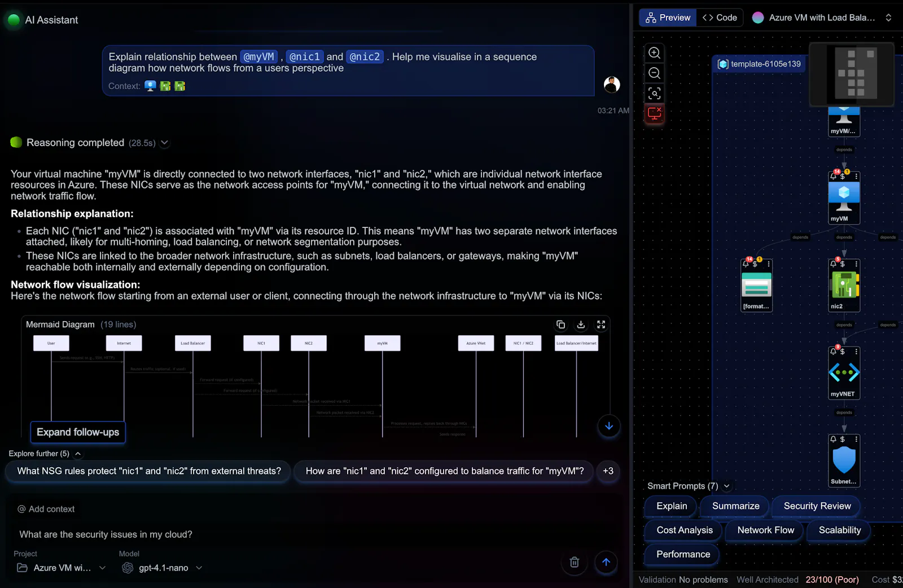
Task: Click the Security Review smart prompt
Action: click(817, 506)
